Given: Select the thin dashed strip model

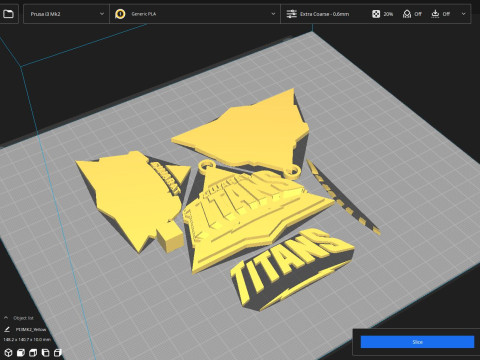Looking at the screenshot, I should coord(343,198).
